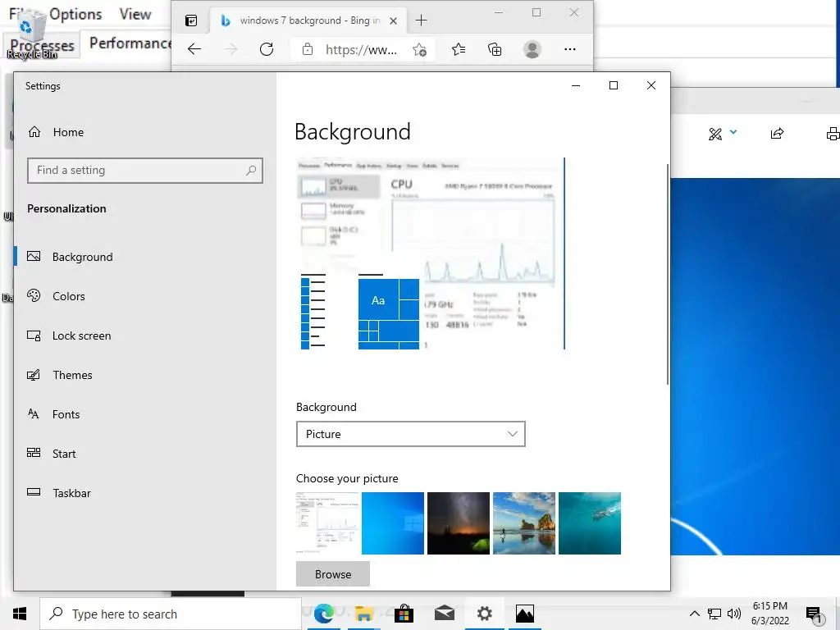The height and width of the screenshot is (630, 840).
Task: Click the search magnifier in Find a setting
Action: (x=251, y=171)
